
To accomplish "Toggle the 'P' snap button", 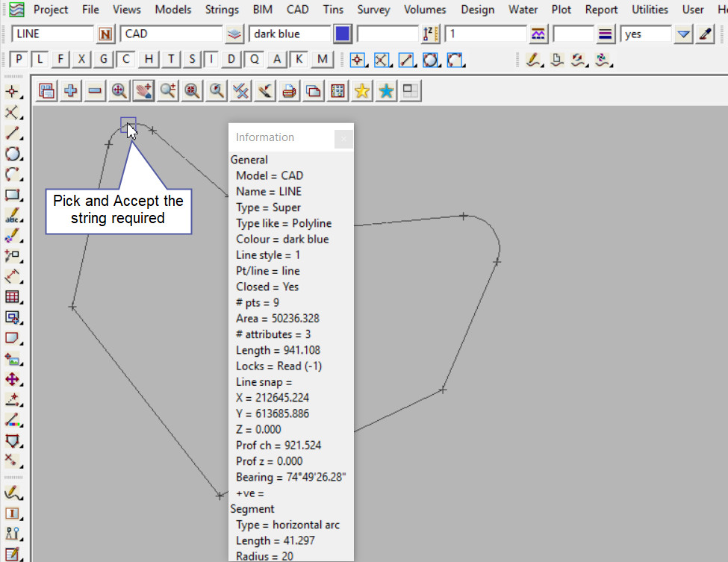I will 19,60.
